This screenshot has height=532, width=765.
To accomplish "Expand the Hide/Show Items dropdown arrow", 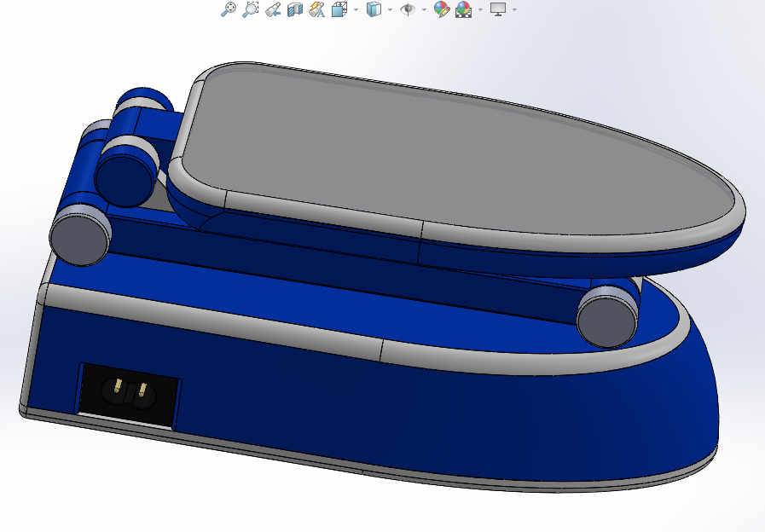I will 424,9.
